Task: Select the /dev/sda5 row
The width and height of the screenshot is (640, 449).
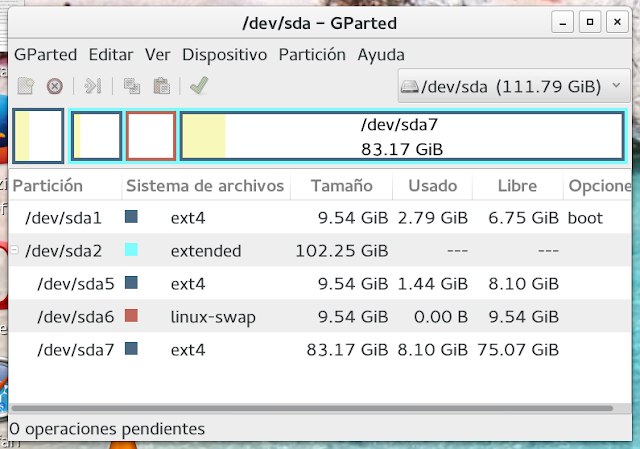Action: point(320,283)
